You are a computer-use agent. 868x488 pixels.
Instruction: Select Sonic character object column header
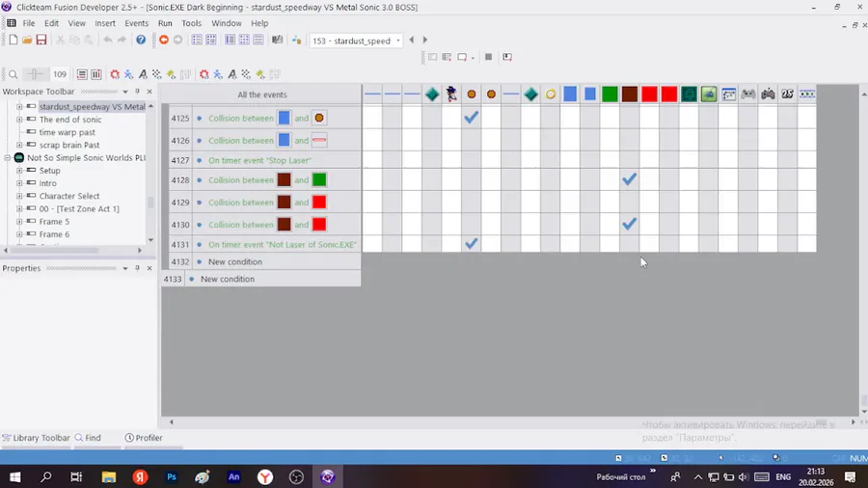click(451, 95)
